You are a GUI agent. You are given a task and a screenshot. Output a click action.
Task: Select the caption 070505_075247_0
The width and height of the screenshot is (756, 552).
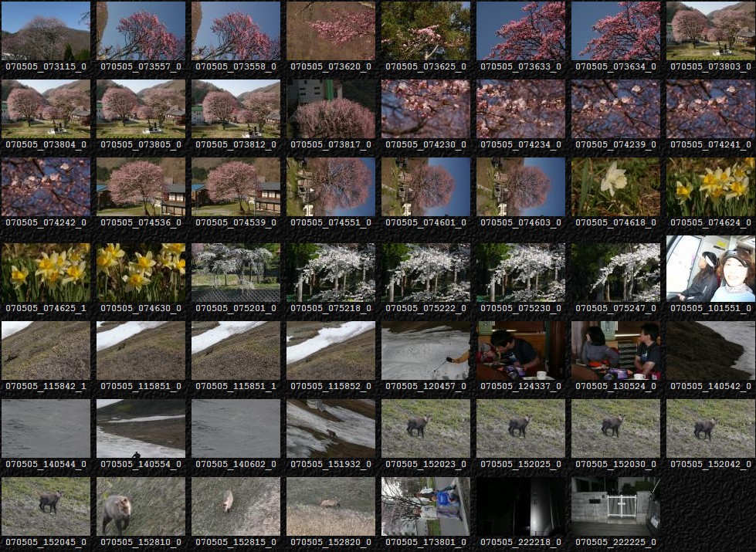(x=615, y=307)
